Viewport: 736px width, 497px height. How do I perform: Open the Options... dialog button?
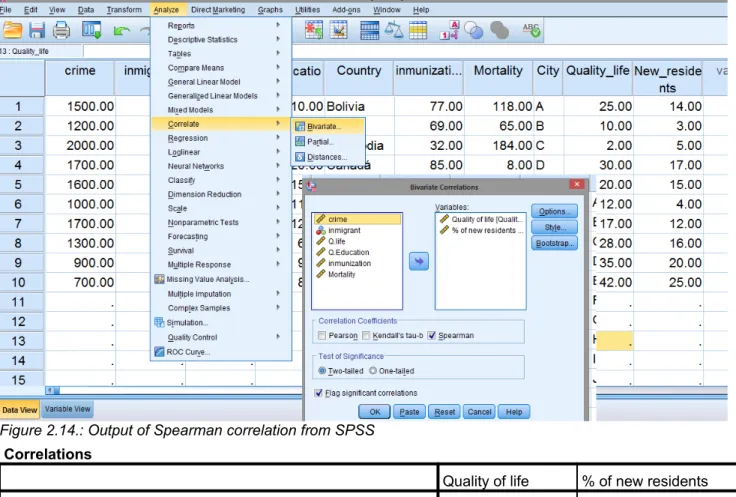[x=554, y=211]
